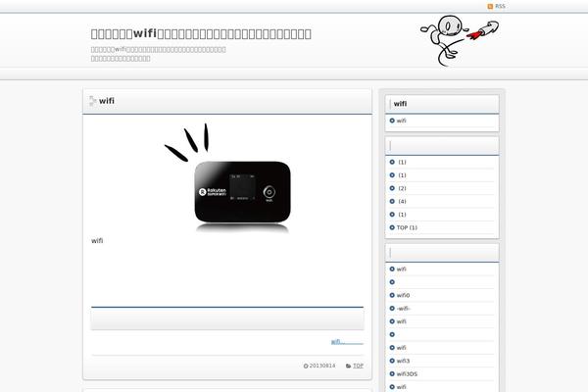The width and height of the screenshot is (588, 392).
Task: Click the blog description text under the title
Action: coord(158,54)
